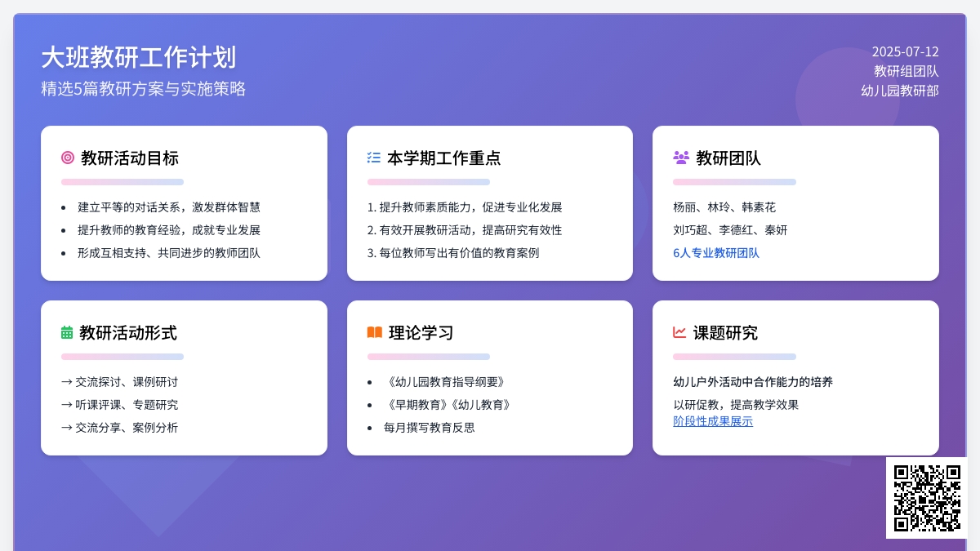Click the 本学期工作重点 card heading
The height and width of the screenshot is (551, 980).
tap(444, 158)
